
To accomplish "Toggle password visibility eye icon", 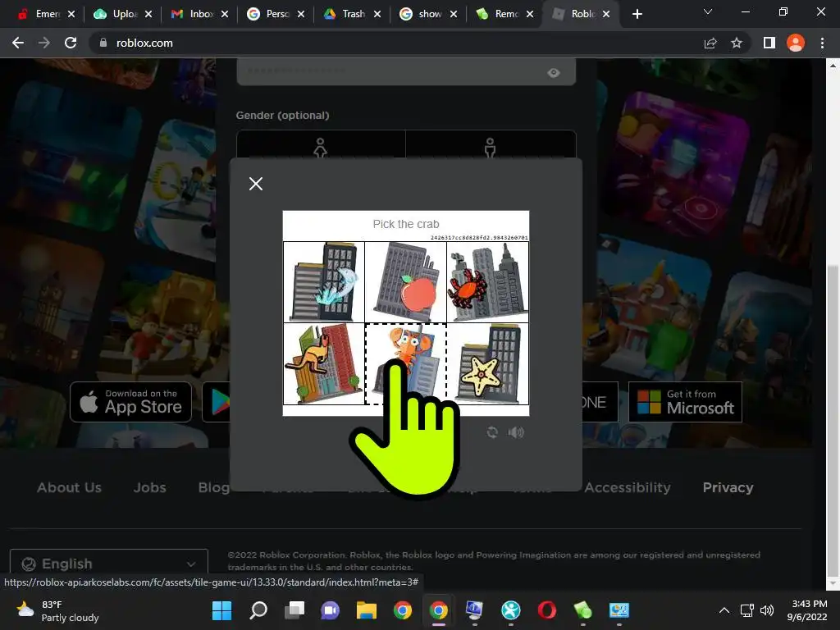I will point(554,73).
